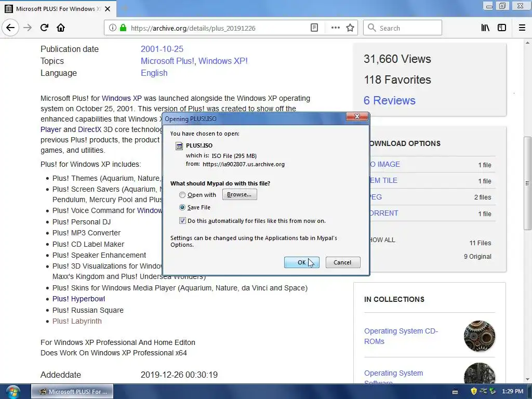
Task: Confirm download with the OK button
Action: click(x=302, y=262)
